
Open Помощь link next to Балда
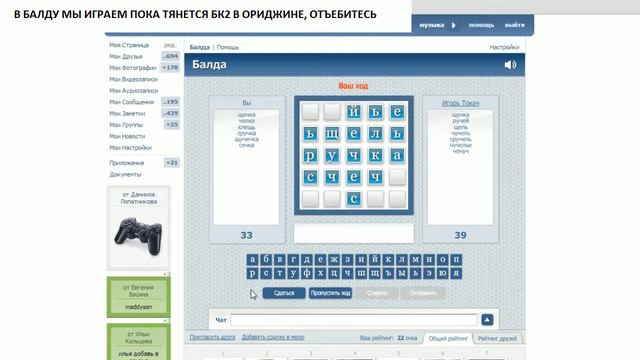pyautogui.click(x=228, y=47)
